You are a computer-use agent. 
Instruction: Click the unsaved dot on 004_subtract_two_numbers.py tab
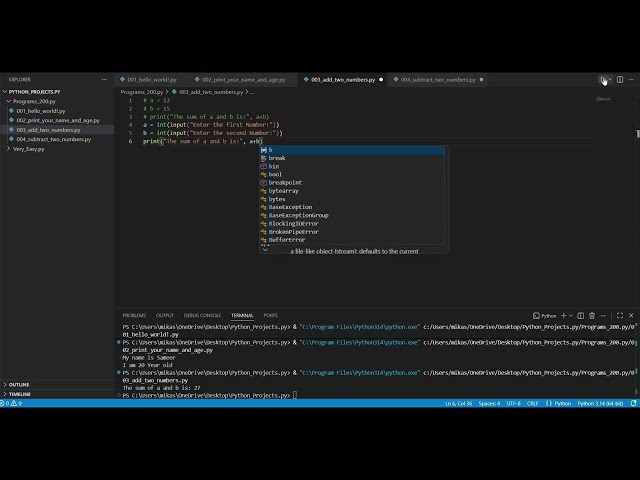click(481, 80)
